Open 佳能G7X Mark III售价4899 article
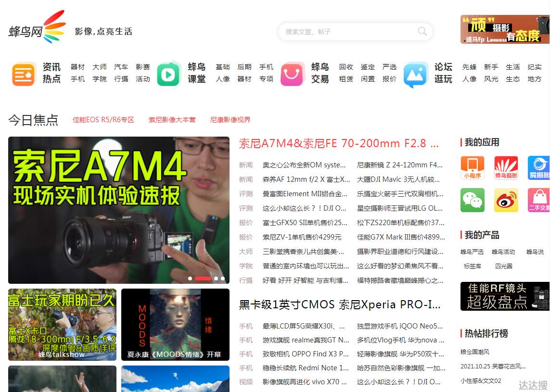This screenshot has width=550, height=392. pyautogui.click(x=401, y=237)
